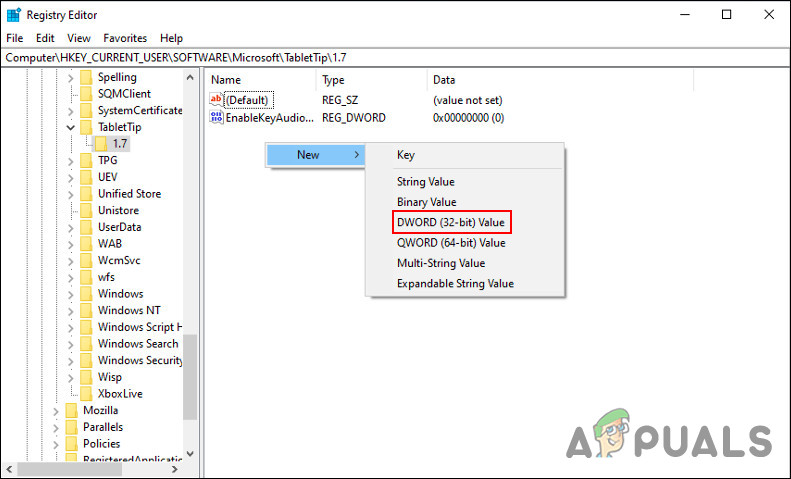The width and height of the screenshot is (791, 479).
Task: Choose String Value from submenu
Action: (x=425, y=182)
